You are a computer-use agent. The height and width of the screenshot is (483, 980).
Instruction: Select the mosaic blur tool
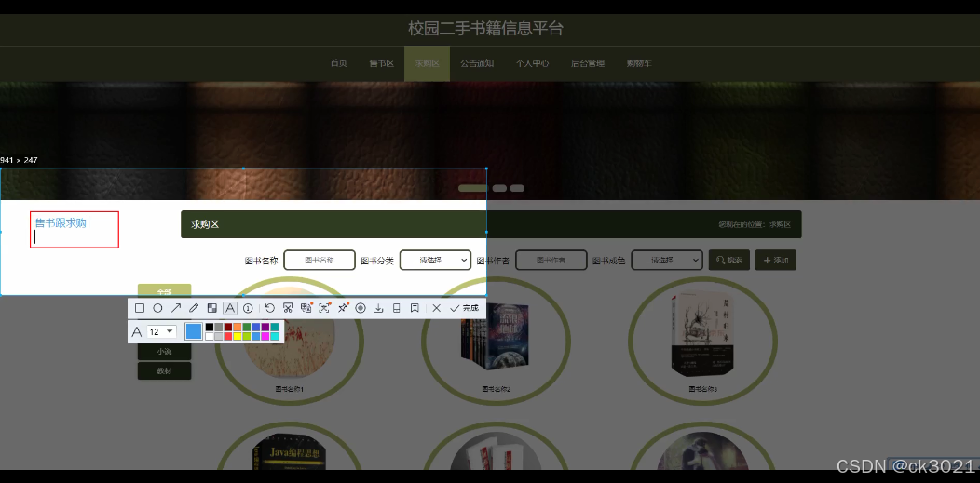tap(211, 308)
